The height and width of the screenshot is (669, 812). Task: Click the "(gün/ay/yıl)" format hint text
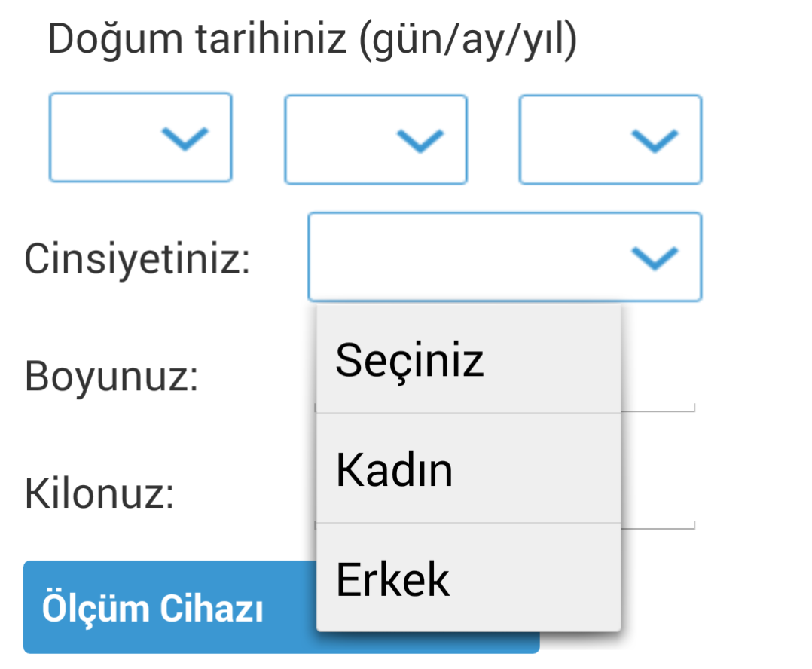pyautogui.click(x=467, y=39)
